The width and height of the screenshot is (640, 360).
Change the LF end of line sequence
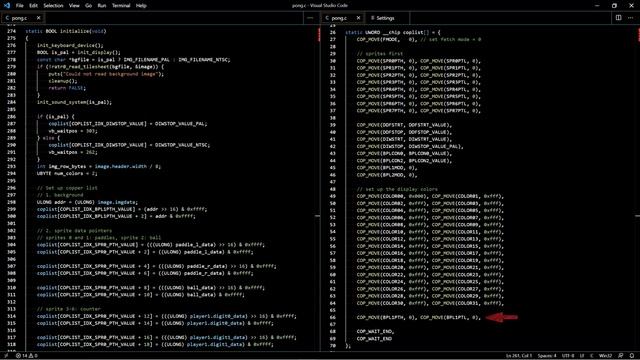point(582,356)
